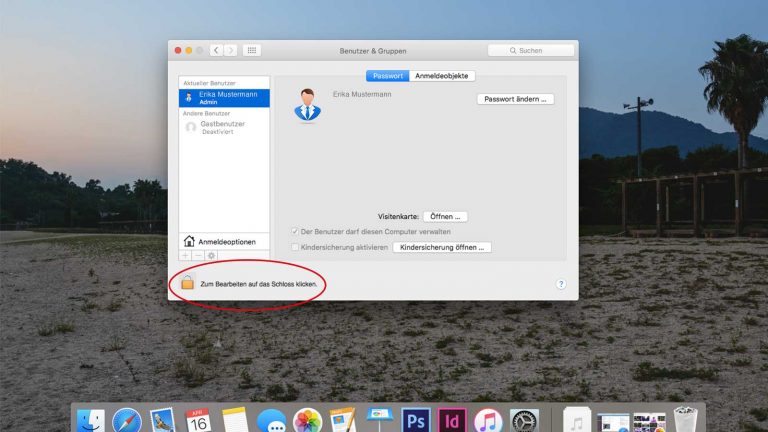Go back with the toolbar back arrow
Viewport: 768px width, 432px height.
point(216,50)
